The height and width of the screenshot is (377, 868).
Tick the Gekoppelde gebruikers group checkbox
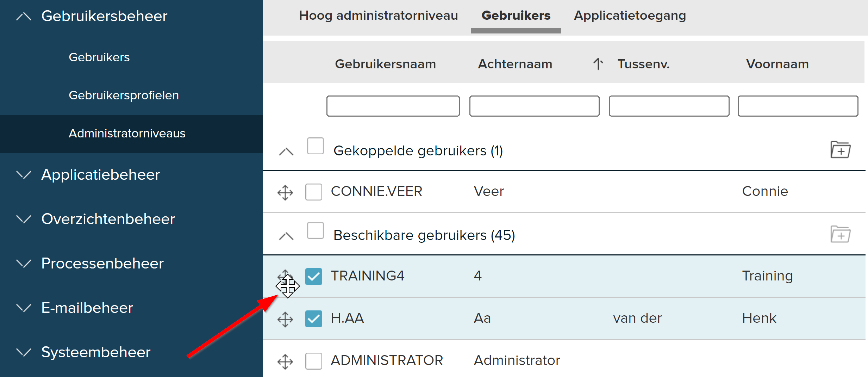click(x=316, y=146)
